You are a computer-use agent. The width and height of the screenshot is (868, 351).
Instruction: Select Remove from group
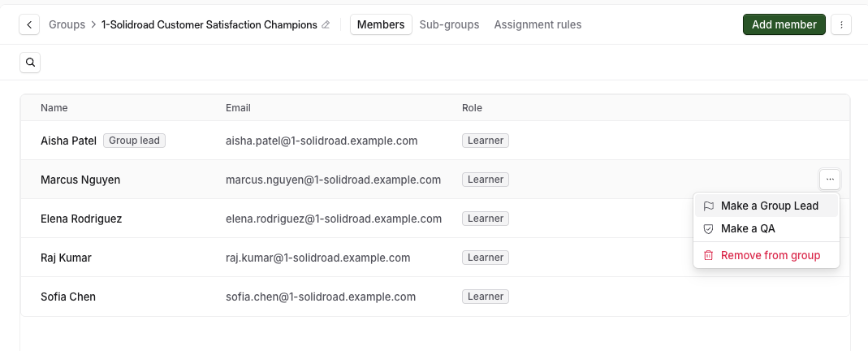point(767,255)
